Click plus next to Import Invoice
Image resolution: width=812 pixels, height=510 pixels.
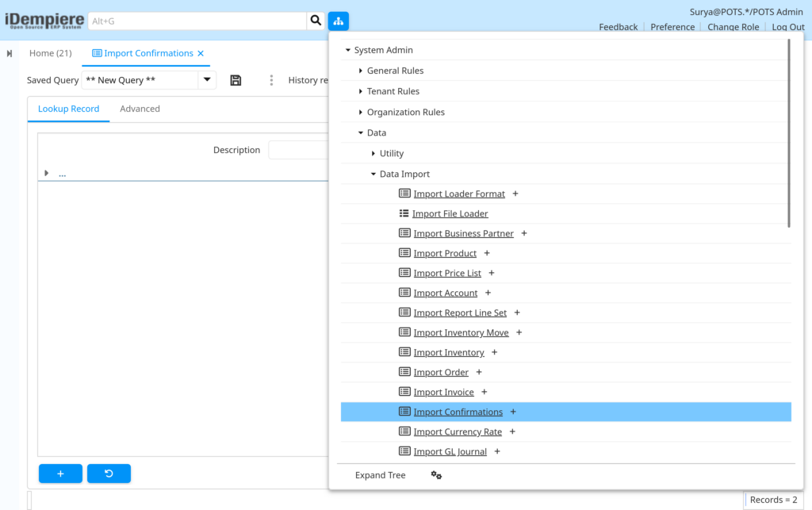tap(485, 392)
